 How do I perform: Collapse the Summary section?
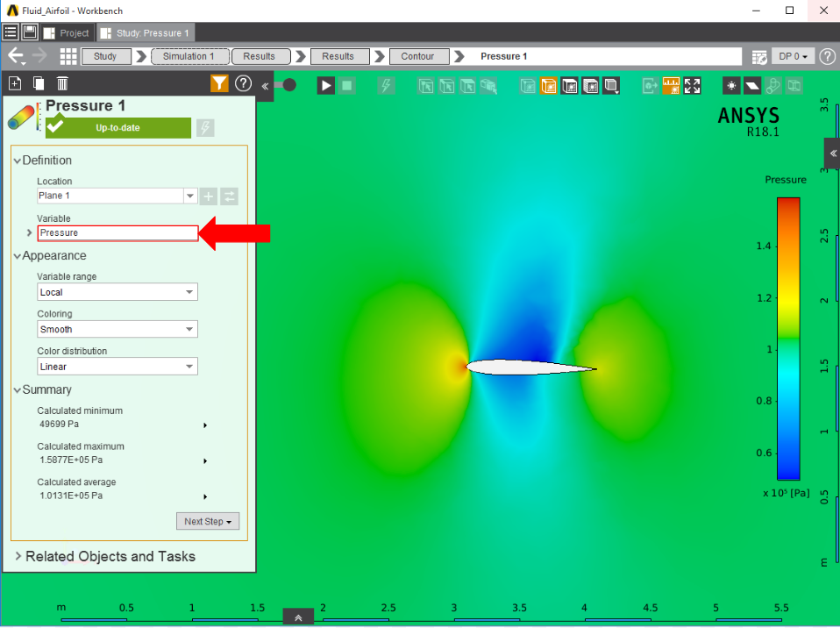(18, 390)
